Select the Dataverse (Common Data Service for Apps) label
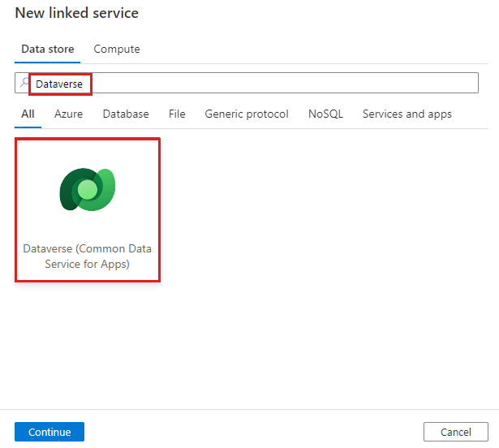This screenshot has height=448, width=499. point(88,256)
